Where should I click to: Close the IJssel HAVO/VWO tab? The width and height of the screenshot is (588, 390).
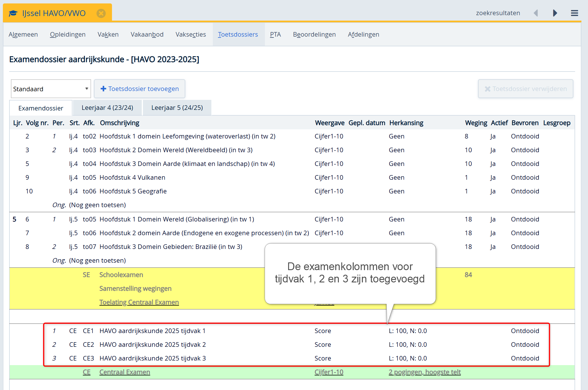click(x=101, y=13)
